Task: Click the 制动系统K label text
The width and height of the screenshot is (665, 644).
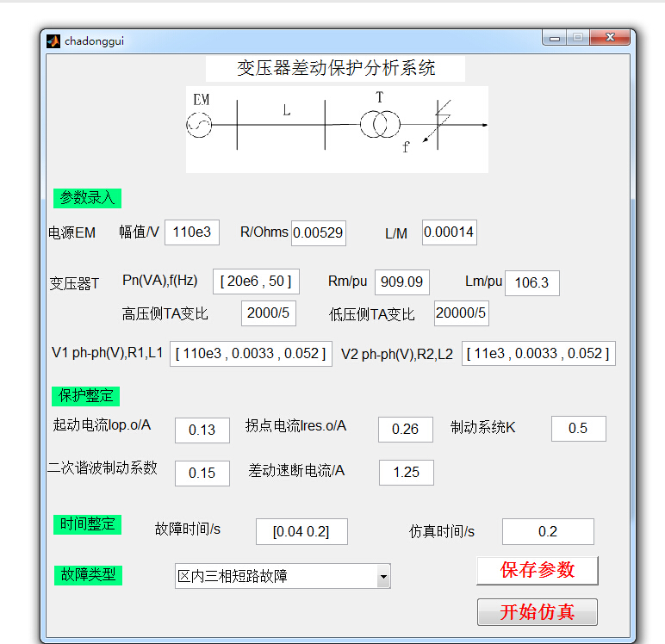Action: tap(483, 428)
